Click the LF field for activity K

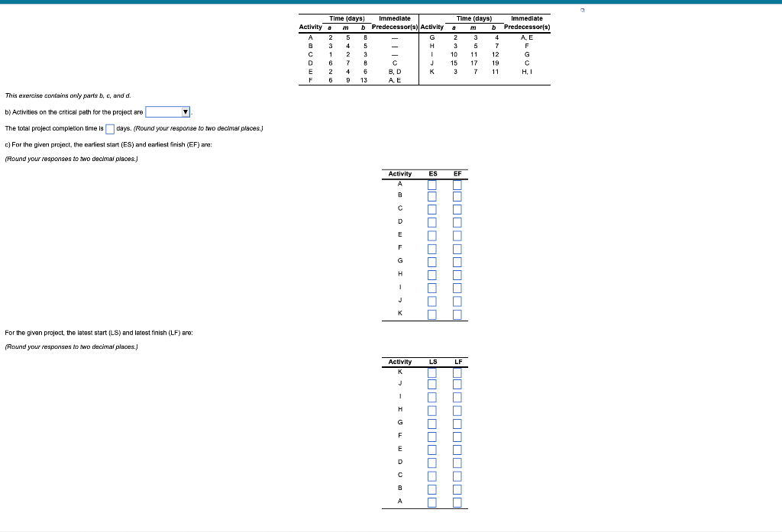[x=457, y=373]
